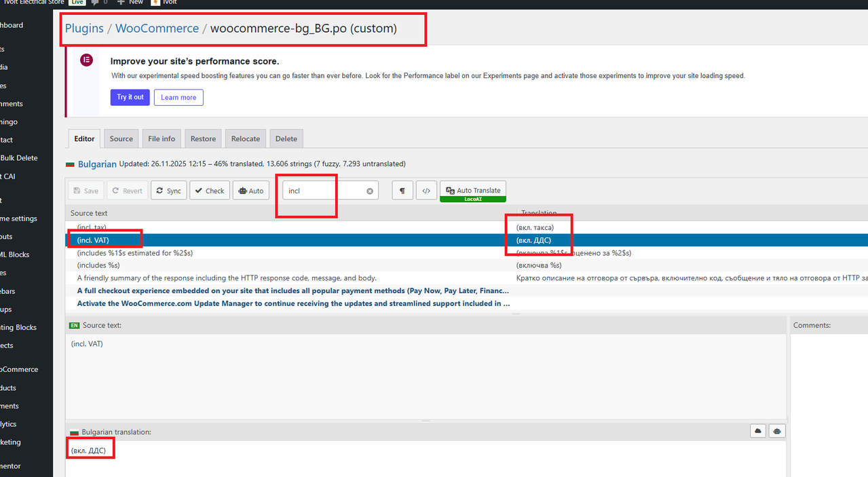Click the "Try it out" button
This screenshot has width=868, height=477.
pos(130,97)
